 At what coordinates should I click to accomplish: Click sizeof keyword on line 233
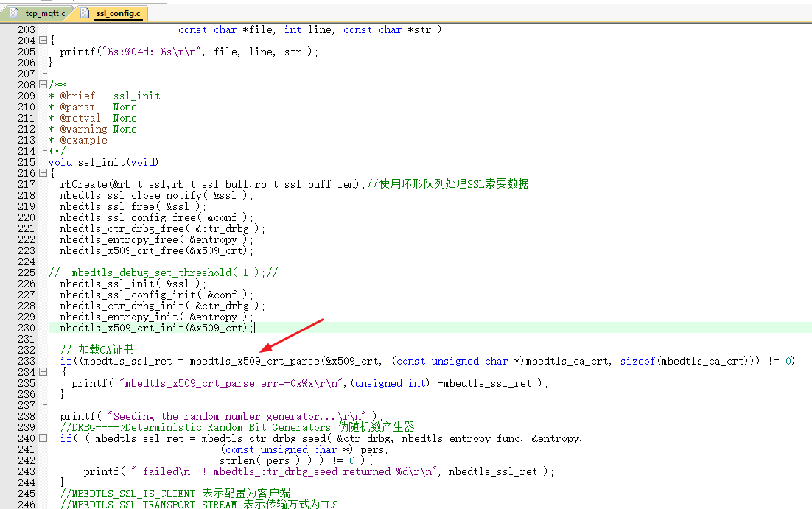[638, 361]
